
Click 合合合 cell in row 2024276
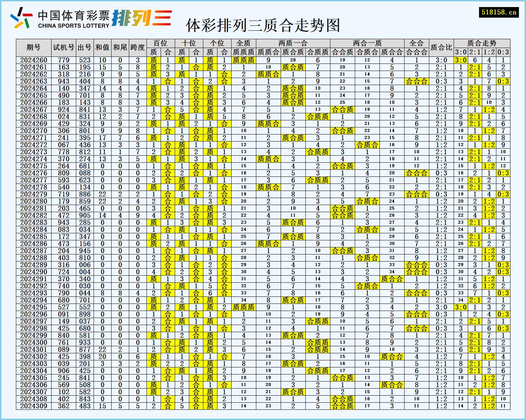pyautogui.click(x=417, y=173)
